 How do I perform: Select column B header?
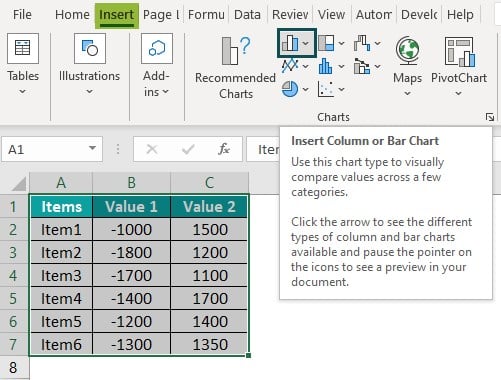point(131,183)
